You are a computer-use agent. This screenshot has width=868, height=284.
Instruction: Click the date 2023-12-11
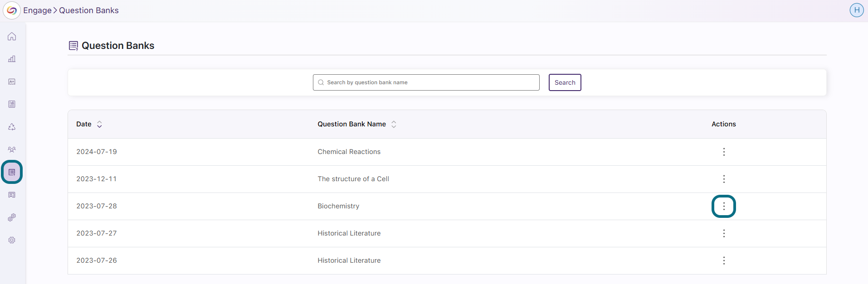tap(97, 179)
